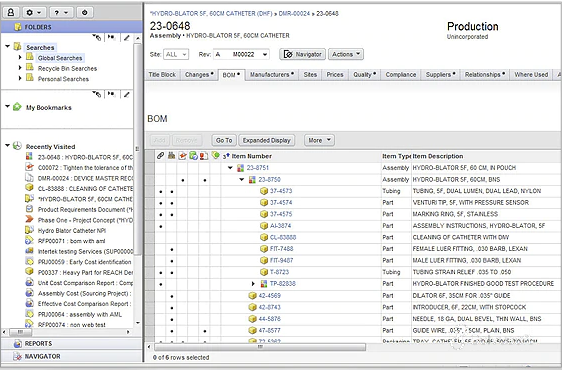The width and height of the screenshot is (562, 370).
Task: Click the user profile icon in top toolbar
Action: 11,13
